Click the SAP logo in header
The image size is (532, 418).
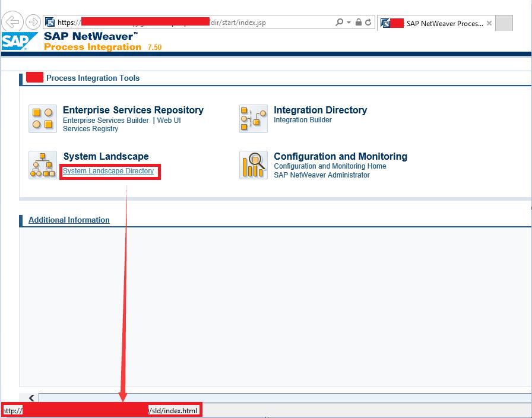coord(20,41)
